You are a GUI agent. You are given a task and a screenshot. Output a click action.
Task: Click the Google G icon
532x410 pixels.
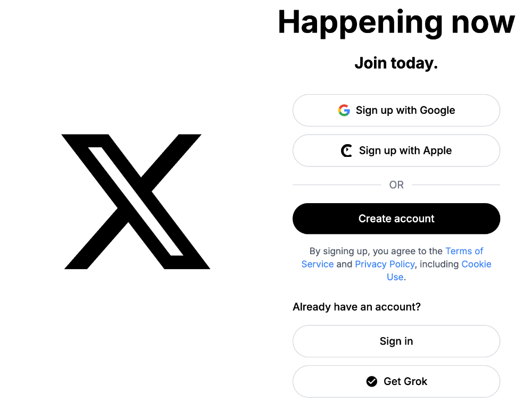coord(344,110)
